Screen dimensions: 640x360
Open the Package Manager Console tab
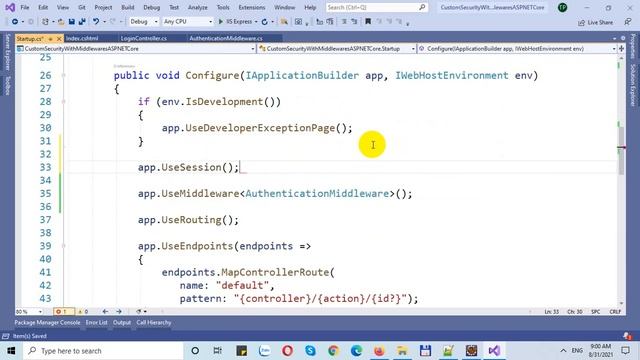[47, 322]
